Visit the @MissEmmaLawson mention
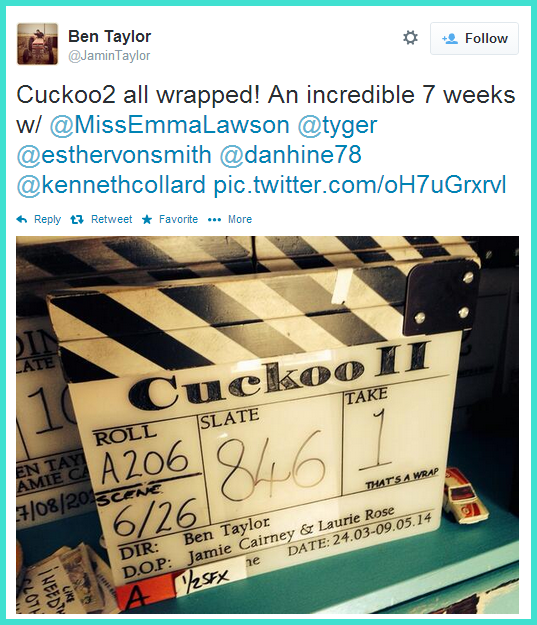537x625 pixels. coord(169,125)
